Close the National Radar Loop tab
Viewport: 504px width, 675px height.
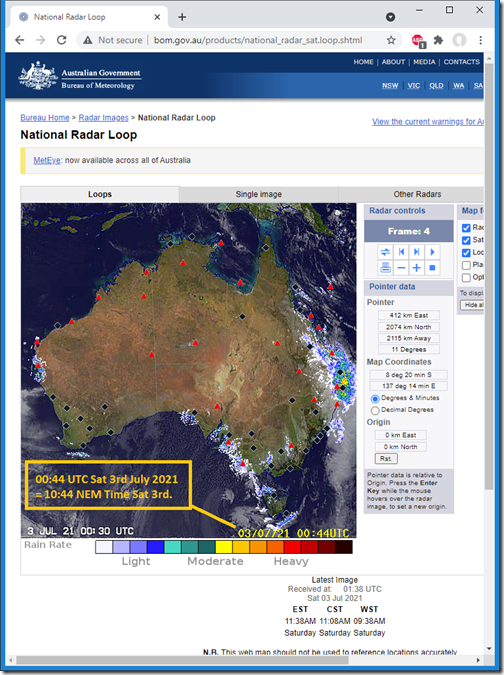click(157, 17)
